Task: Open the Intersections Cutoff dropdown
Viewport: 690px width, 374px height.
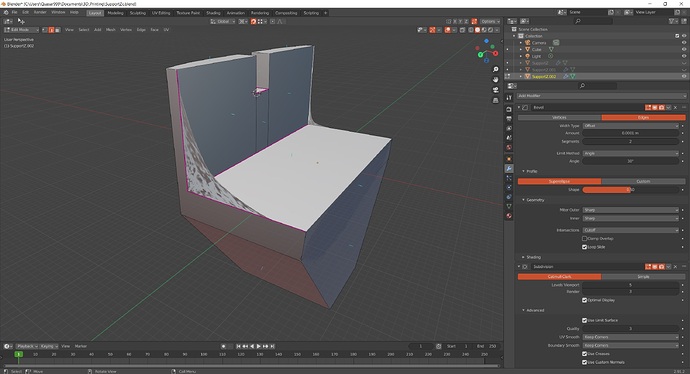Action: click(x=631, y=230)
